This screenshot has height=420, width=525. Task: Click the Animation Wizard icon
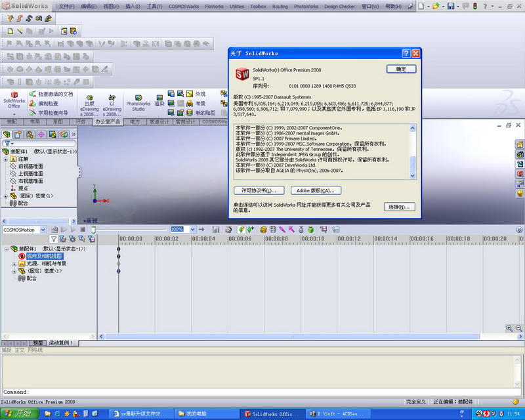pos(228,230)
